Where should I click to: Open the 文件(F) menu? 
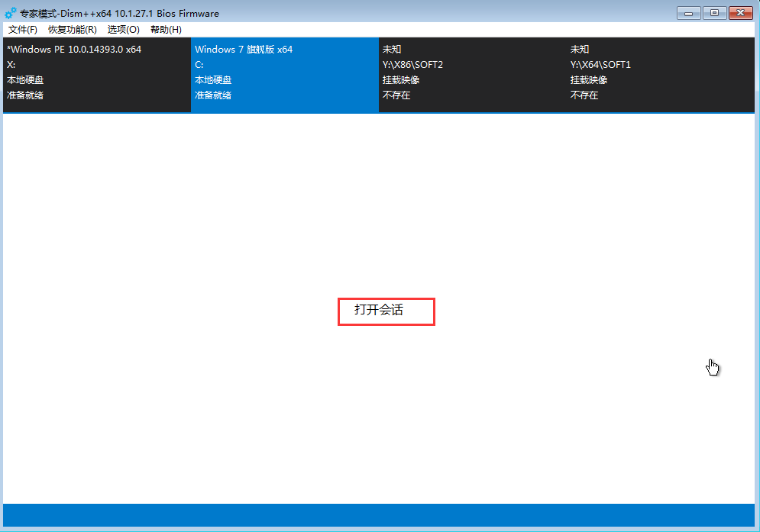(23, 30)
